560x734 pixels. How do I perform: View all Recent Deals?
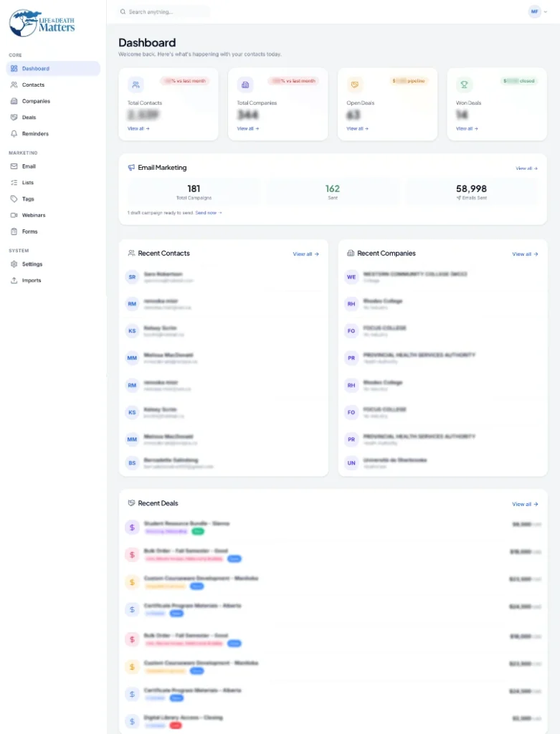(526, 504)
